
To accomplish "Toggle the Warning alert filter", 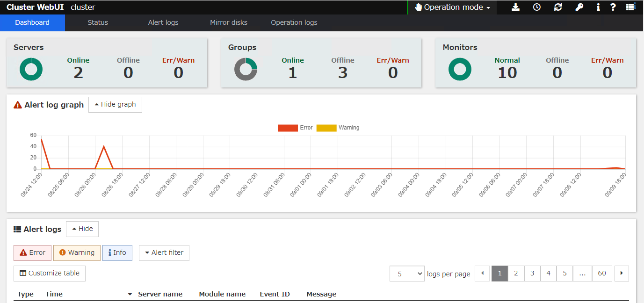I will coord(76,252).
